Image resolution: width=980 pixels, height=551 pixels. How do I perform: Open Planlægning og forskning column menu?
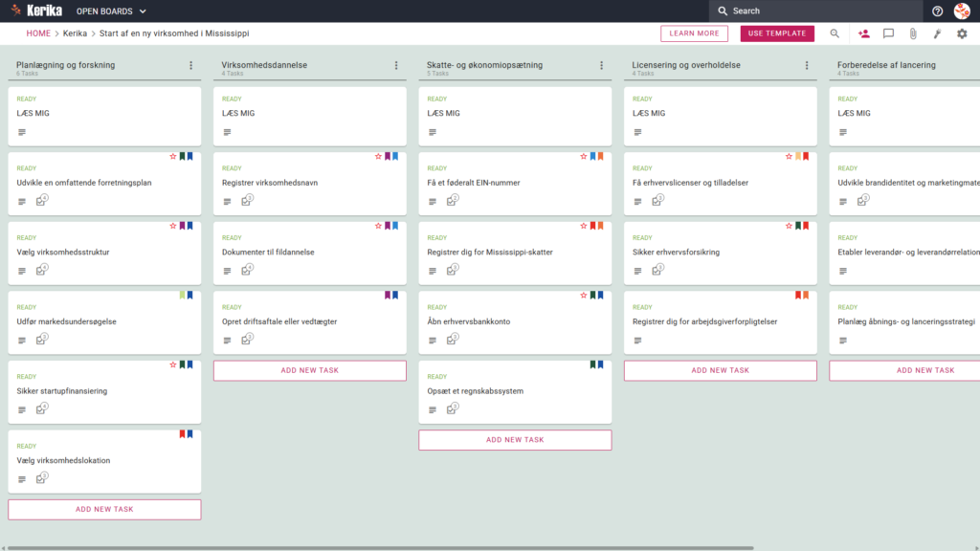(x=191, y=65)
